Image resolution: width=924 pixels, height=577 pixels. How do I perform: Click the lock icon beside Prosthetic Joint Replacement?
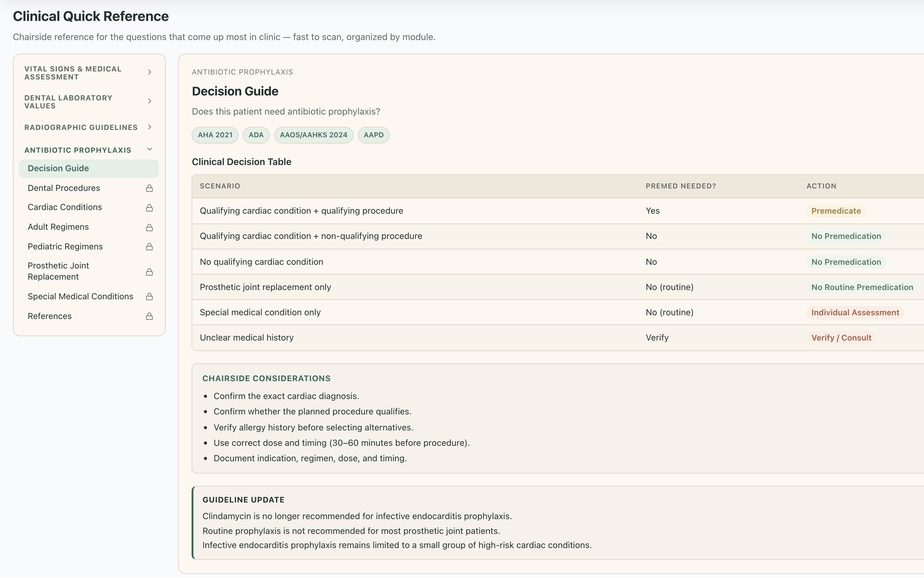pos(149,272)
